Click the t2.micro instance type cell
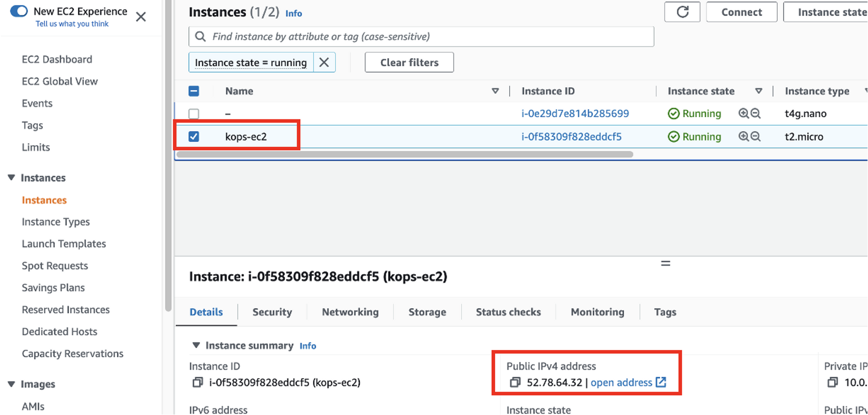The height and width of the screenshot is (415, 868). click(804, 137)
